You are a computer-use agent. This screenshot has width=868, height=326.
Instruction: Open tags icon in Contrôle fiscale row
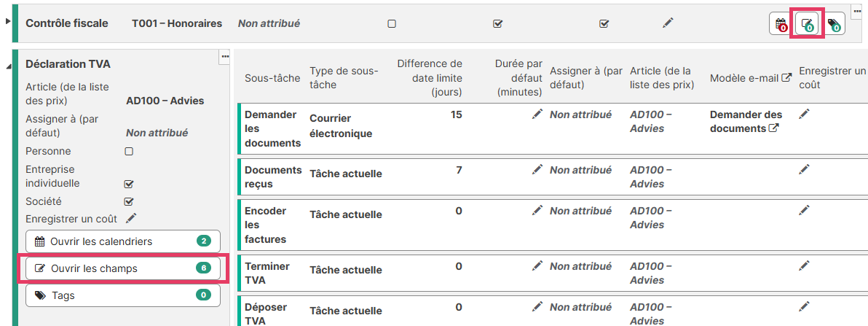(x=834, y=24)
